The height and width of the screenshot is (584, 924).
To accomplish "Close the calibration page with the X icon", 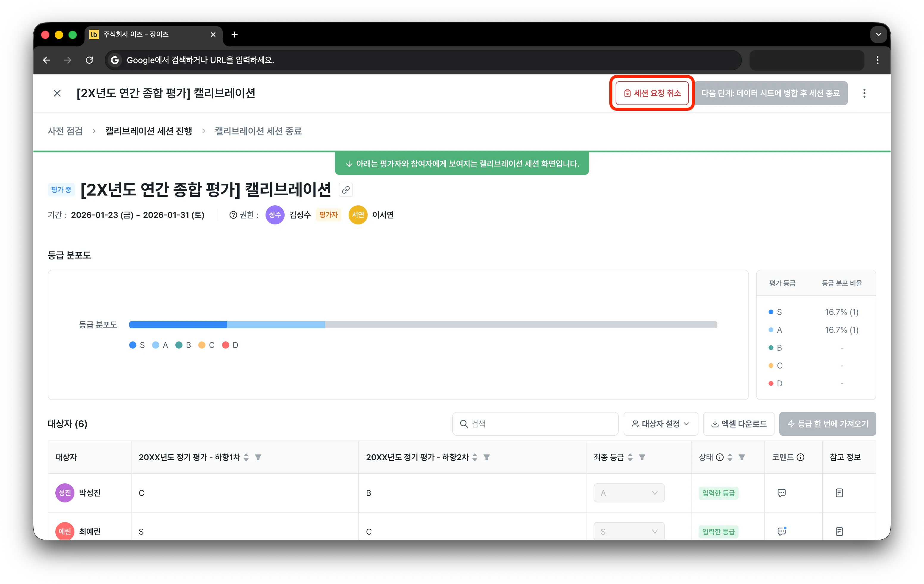I will 57,93.
